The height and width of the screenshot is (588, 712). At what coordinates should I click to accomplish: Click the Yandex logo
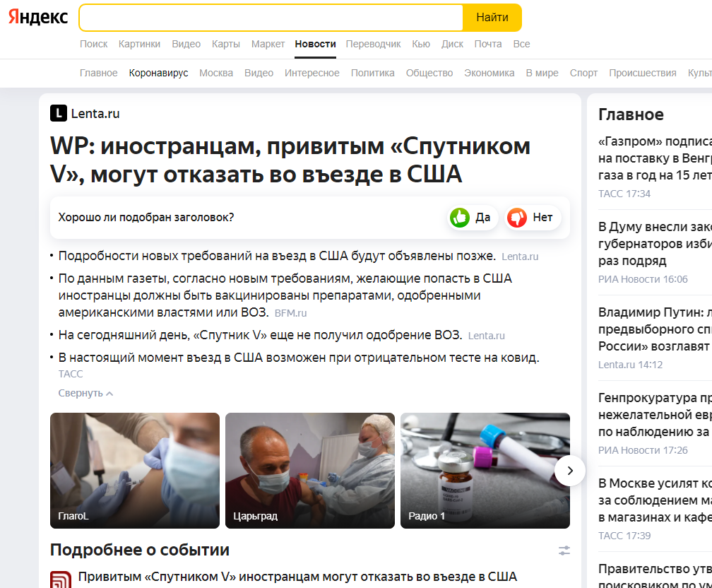[x=38, y=17]
